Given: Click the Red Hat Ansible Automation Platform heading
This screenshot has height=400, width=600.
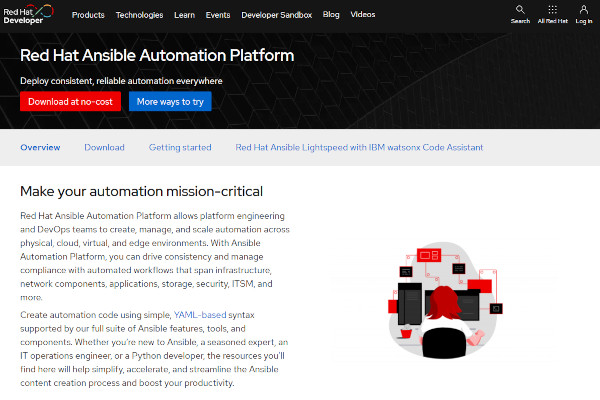Looking at the screenshot, I should click(x=157, y=54).
